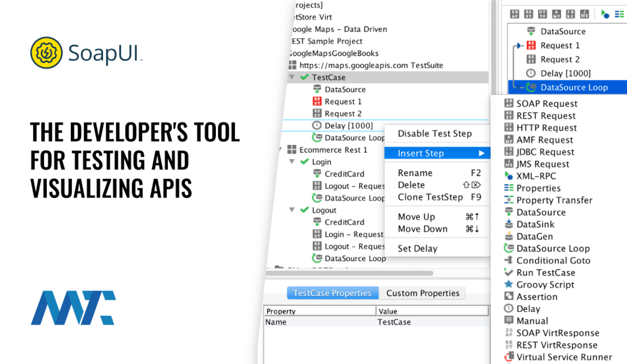Click the REST request toolbar icon
Image resolution: width=627 pixels, height=364 pixels.
click(528, 14)
